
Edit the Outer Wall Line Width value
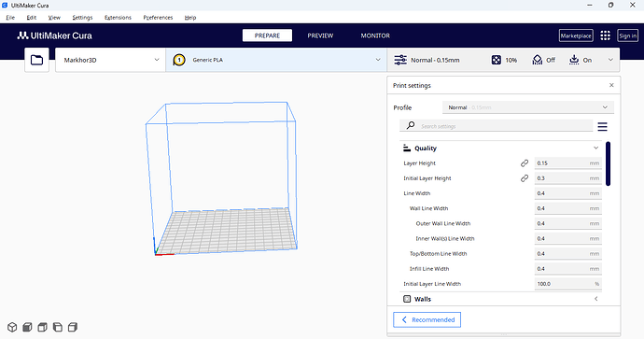pos(568,223)
